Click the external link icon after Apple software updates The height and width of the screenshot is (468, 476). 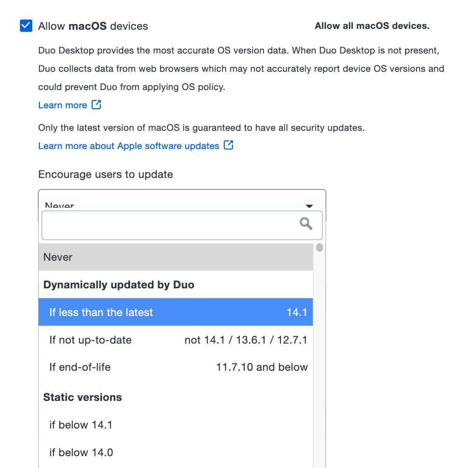[229, 145]
